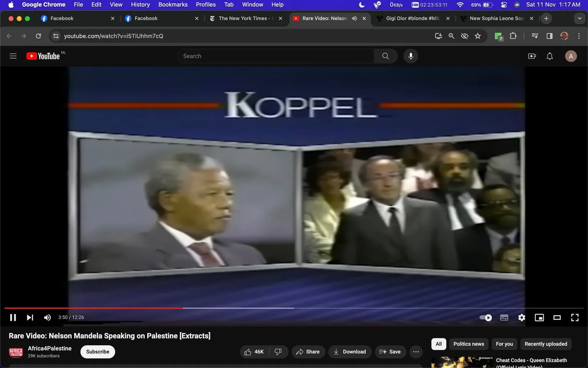Image resolution: width=588 pixels, height=368 pixels.
Task: Open the Create video icon
Action: [x=532, y=56]
